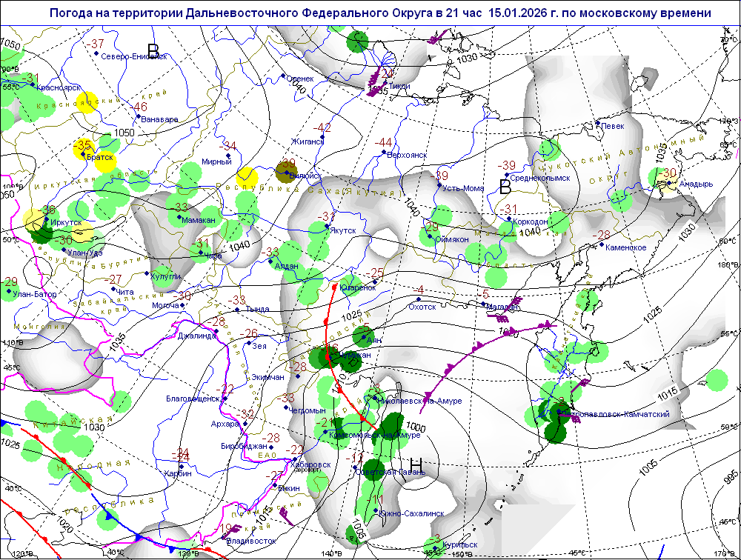The image size is (741, 560).
Task: Click the yellow circle left of Вилюйск
Action: coord(247,178)
